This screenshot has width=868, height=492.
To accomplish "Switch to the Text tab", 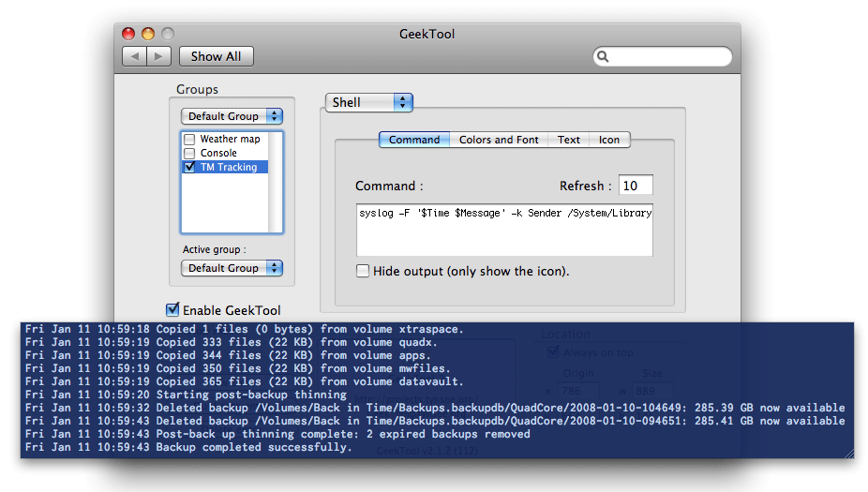I will click(569, 140).
